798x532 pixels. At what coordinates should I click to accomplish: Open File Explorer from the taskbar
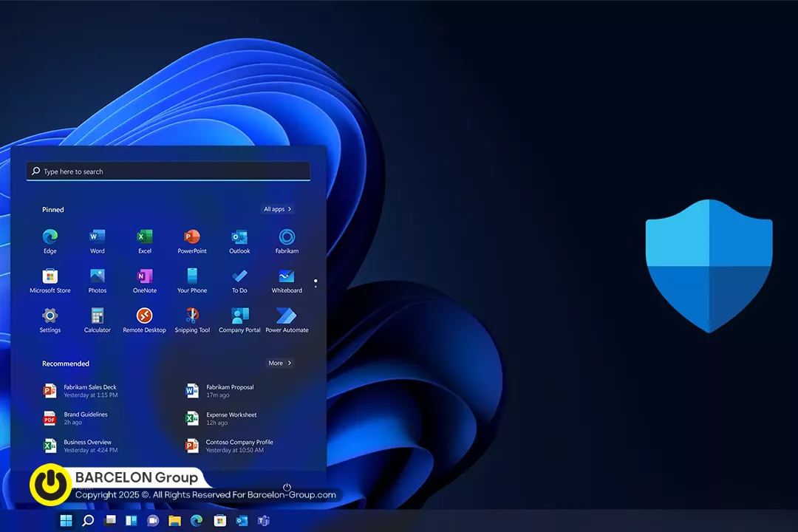pos(174,520)
